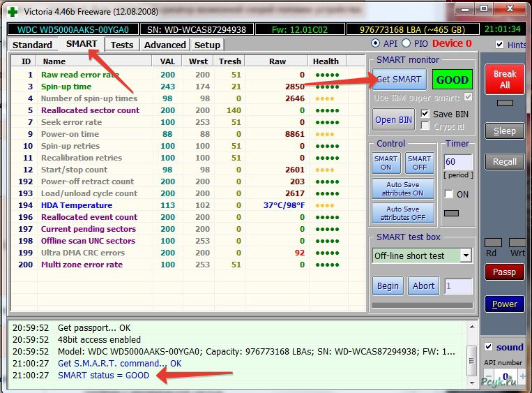Click the Get SMART button

pyautogui.click(x=399, y=80)
